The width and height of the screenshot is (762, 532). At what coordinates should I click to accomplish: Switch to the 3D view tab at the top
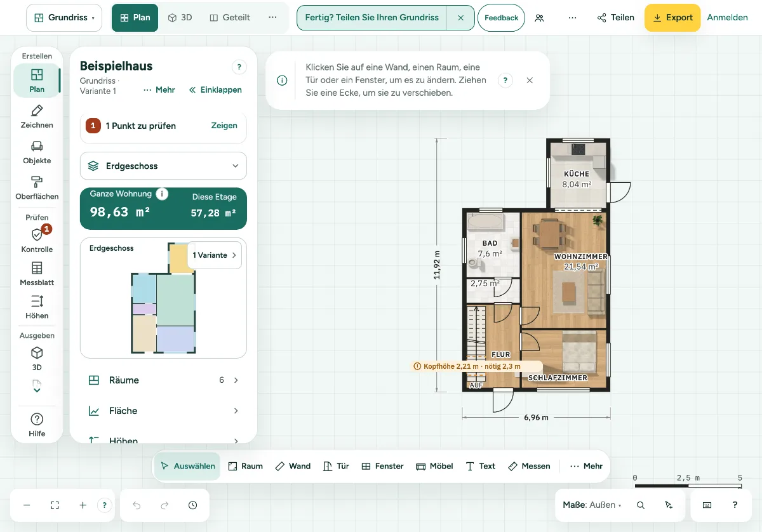(180, 18)
